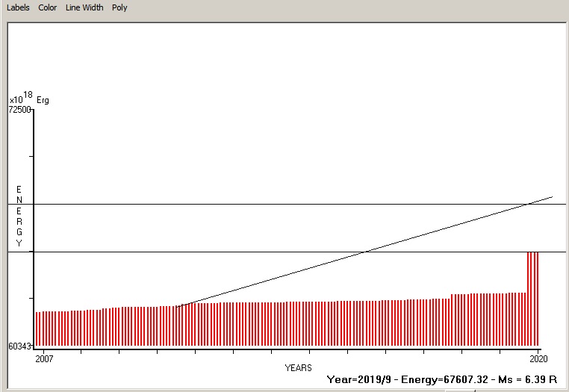Click the 72500 y-axis maximum label
569x392 pixels.
pyautogui.click(x=19, y=110)
